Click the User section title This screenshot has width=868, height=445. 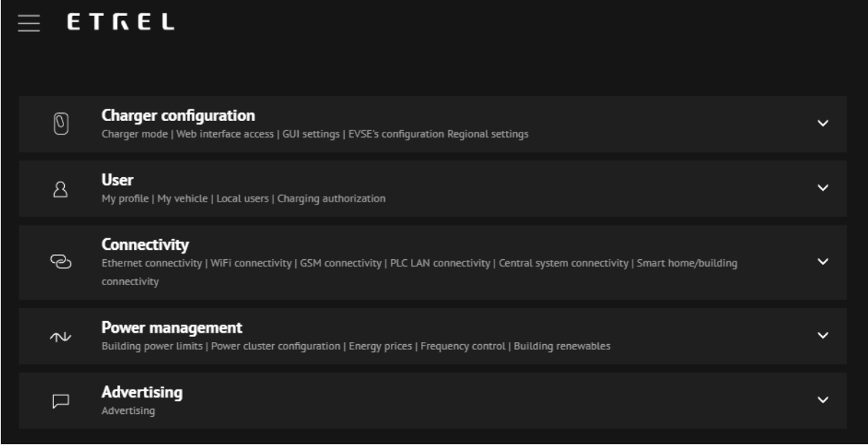(118, 180)
